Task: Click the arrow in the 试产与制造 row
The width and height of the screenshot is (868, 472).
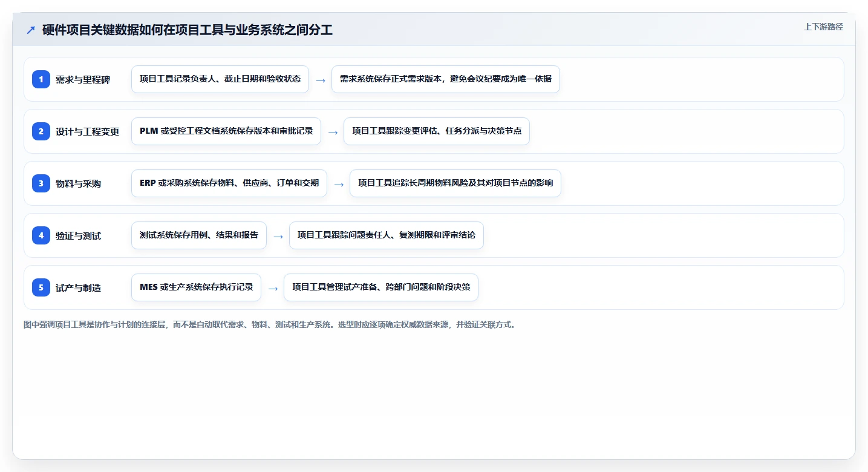Action: click(x=273, y=288)
